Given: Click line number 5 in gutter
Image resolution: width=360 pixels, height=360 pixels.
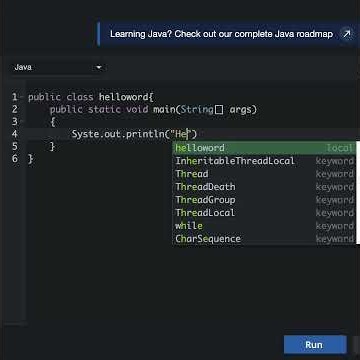Looking at the screenshot, I should tap(14, 146).
